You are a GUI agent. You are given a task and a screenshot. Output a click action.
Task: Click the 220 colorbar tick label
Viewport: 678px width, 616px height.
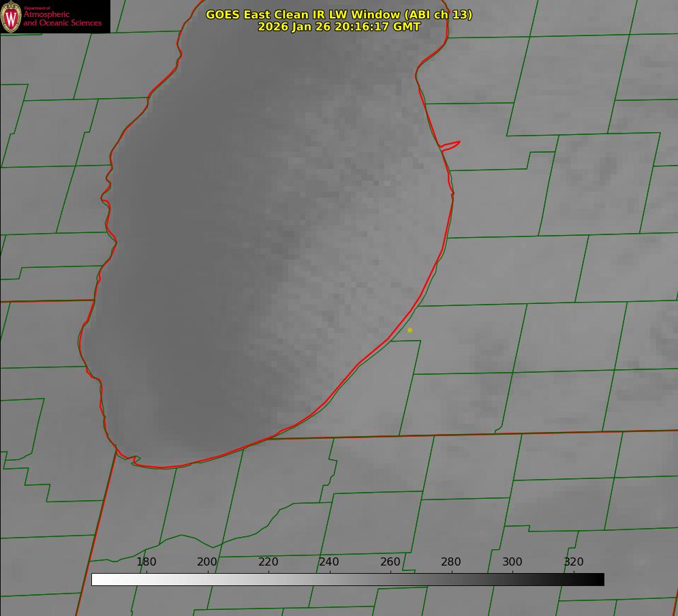pyautogui.click(x=268, y=562)
